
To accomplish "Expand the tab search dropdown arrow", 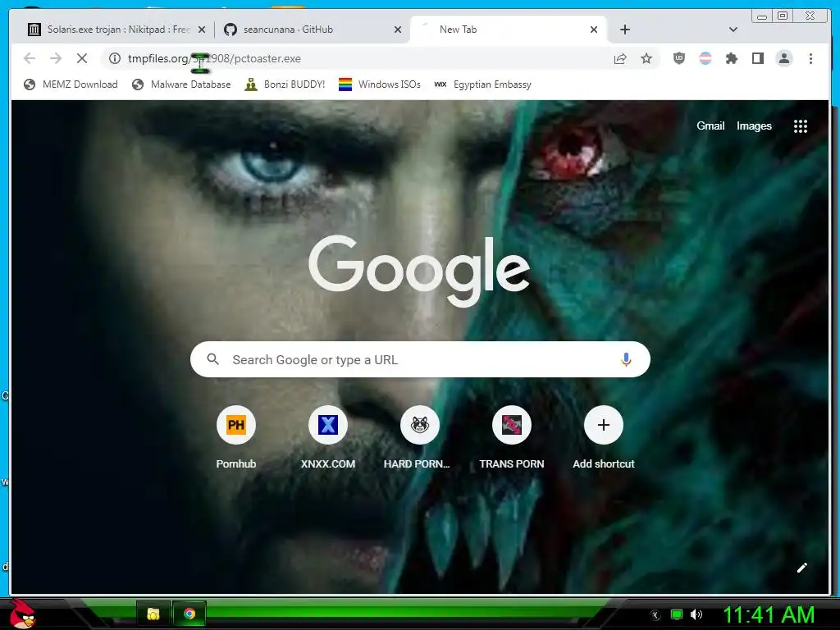I will click(x=733, y=30).
